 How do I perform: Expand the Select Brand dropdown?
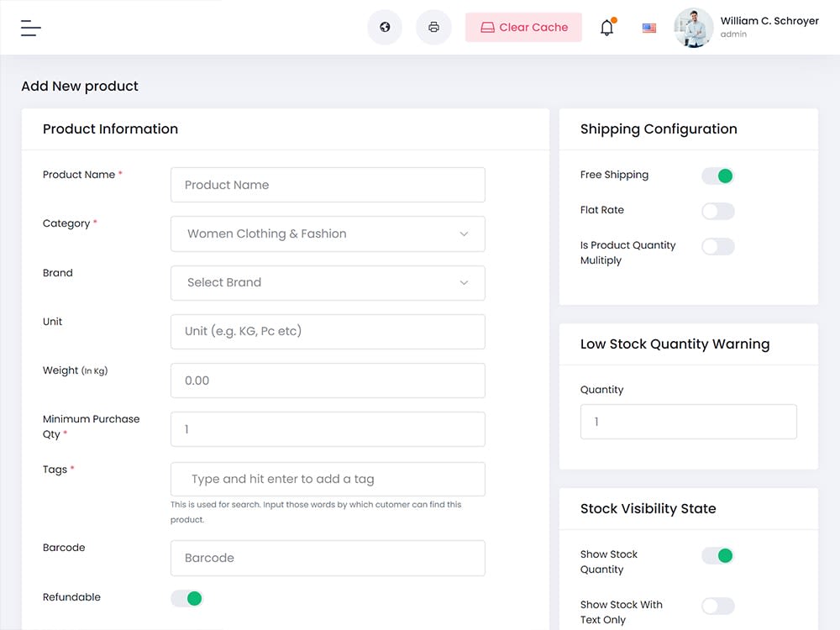[328, 283]
